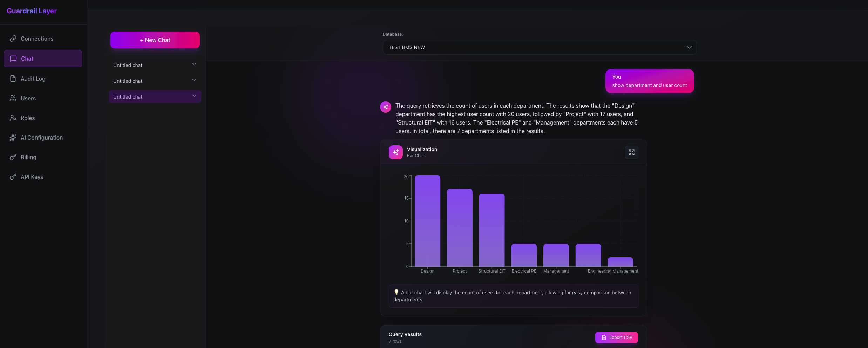The height and width of the screenshot is (348, 868).
Task: Click the Management bar in chart
Action: [556, 255]
